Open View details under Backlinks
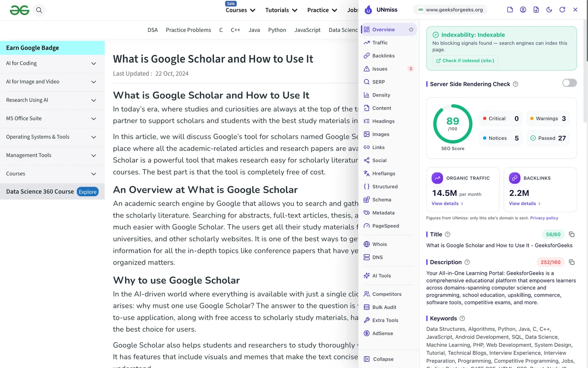The height and width of the screenshot is (368, 588). pos(525,204)
